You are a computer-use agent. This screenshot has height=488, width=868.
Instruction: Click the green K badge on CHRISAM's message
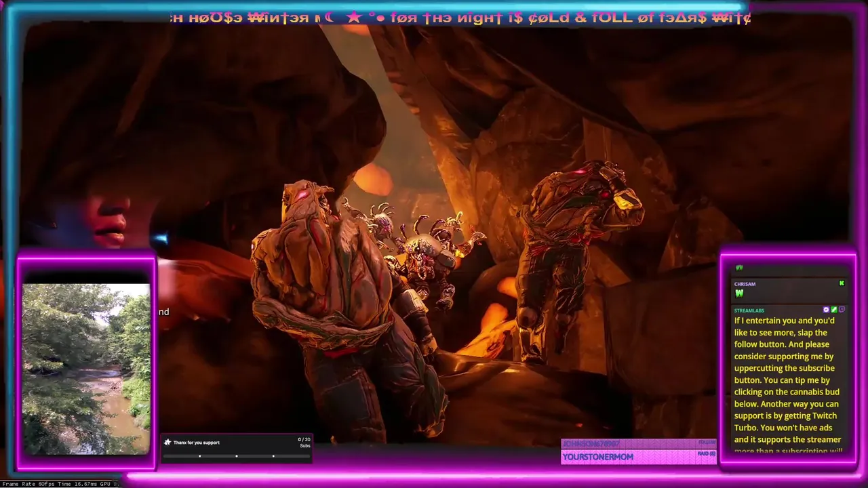842,283
